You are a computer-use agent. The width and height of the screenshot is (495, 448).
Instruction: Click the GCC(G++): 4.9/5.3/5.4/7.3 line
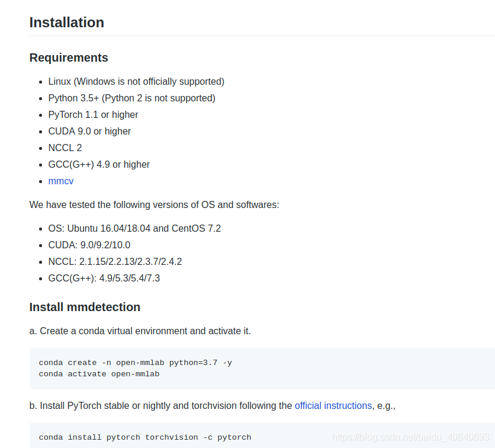(x=104, y=279)
